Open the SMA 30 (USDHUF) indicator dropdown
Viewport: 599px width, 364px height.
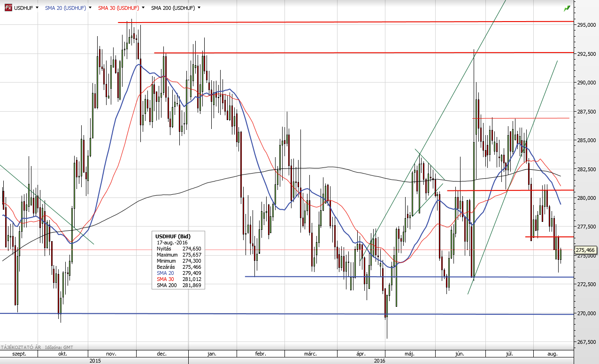[x=143, y=8]
